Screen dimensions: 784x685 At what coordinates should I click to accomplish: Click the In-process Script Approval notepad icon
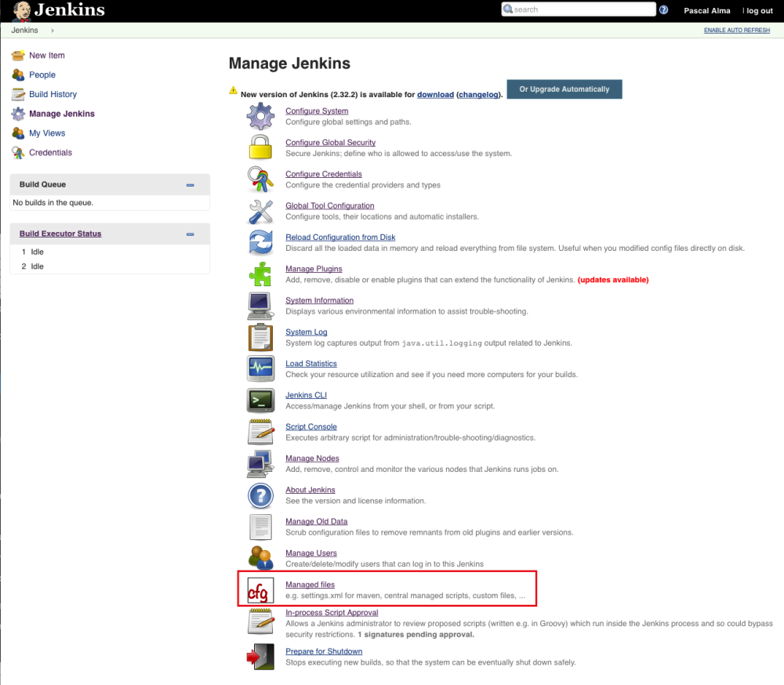pyautogui.click(x=260, y=622)
